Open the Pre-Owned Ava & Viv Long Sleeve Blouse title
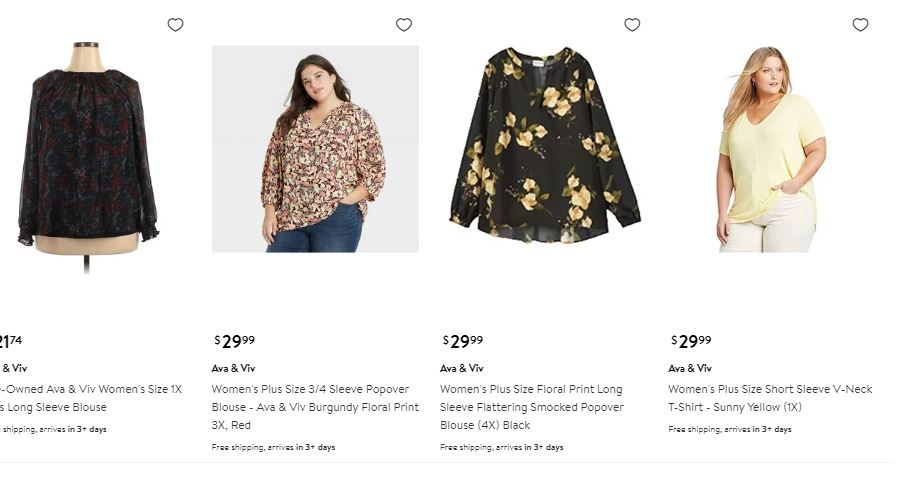 click(90, 398)
